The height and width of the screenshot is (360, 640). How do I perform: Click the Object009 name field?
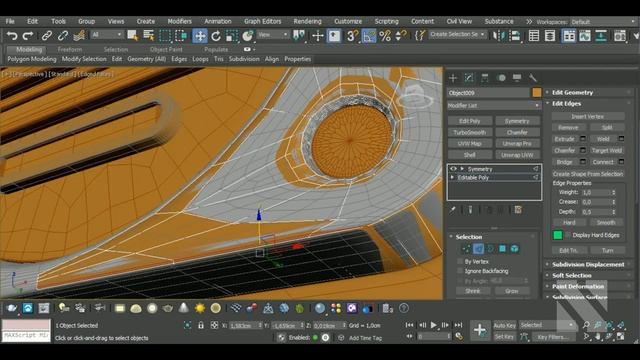488,93
